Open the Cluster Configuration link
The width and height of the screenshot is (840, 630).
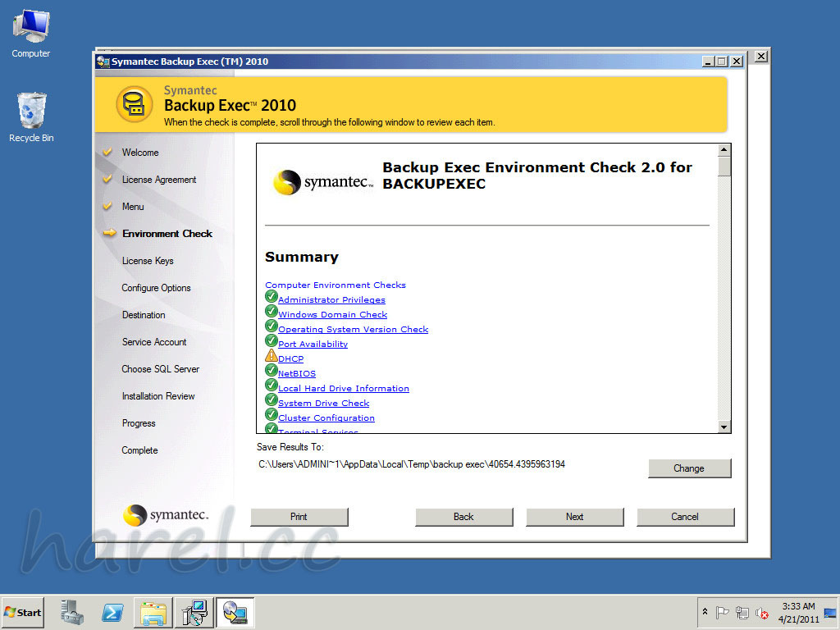tap(326, 418)
